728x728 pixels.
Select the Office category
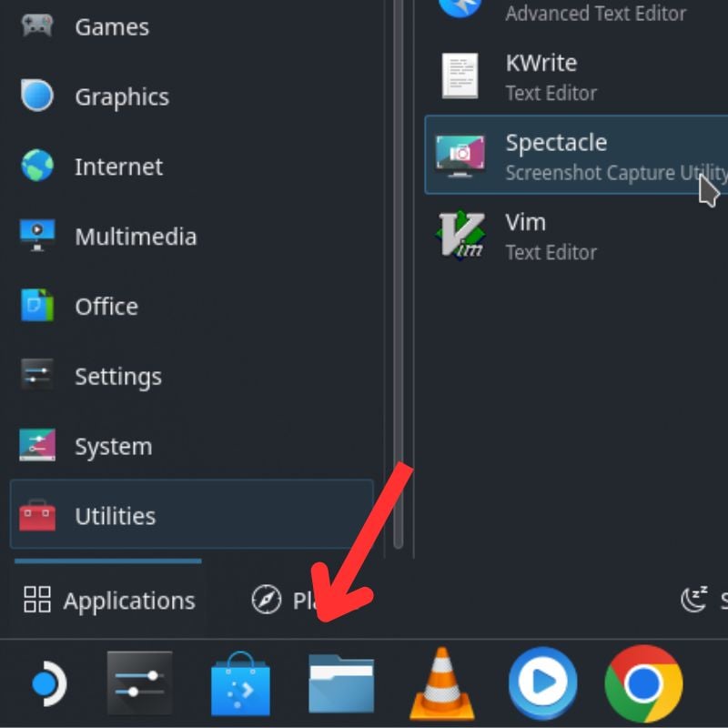pyautogui.click(x=191, y=307)
